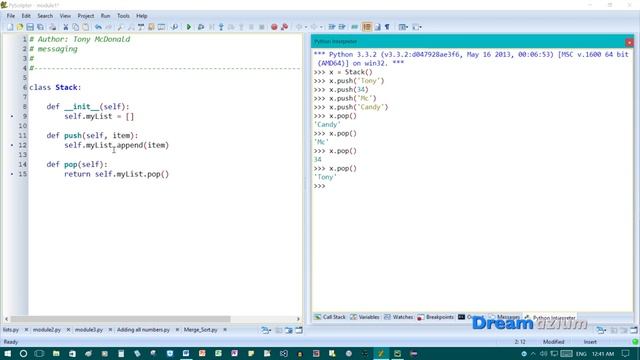Toggle line numbers display icon
Screen dimensions: 640x360
point(367,27)
